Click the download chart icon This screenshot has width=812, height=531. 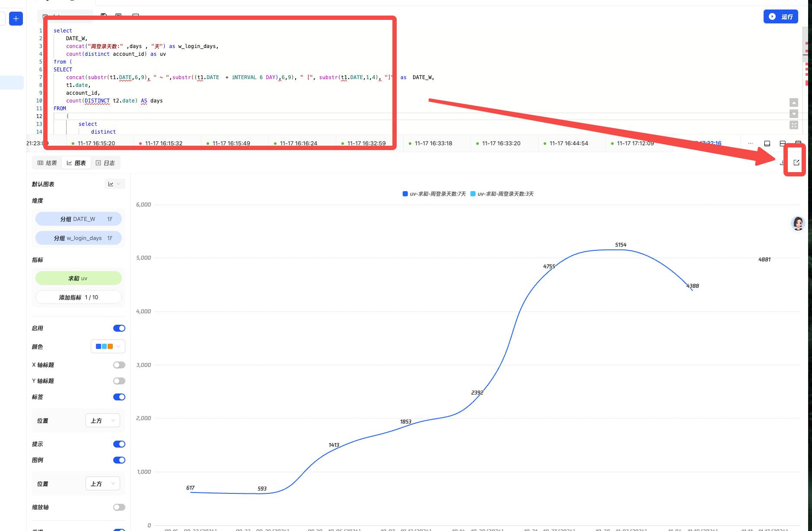(782, 163)
